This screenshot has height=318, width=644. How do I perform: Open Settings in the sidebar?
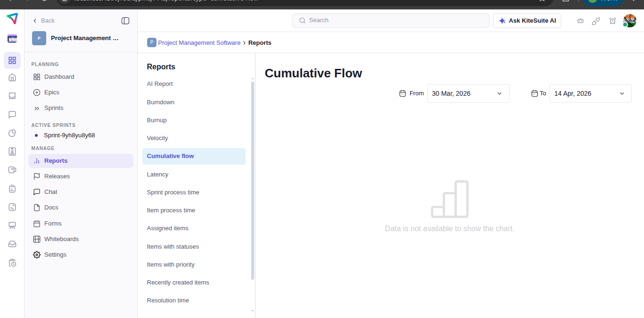81,255
